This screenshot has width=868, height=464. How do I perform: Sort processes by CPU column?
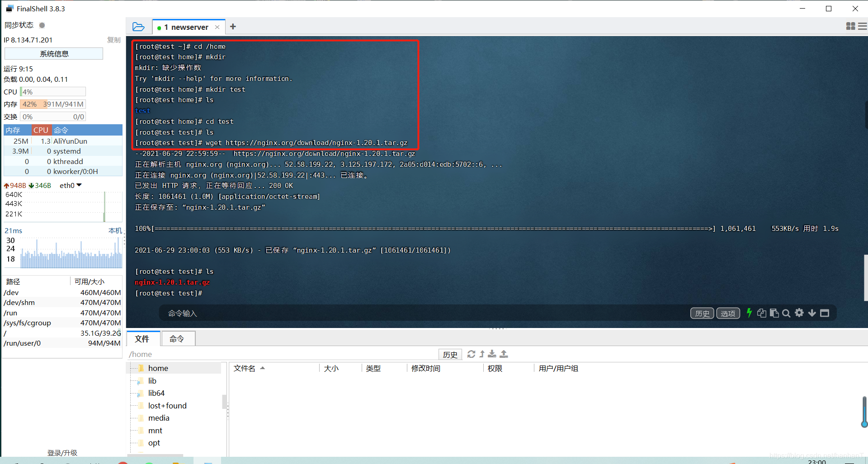click(41, 130)
